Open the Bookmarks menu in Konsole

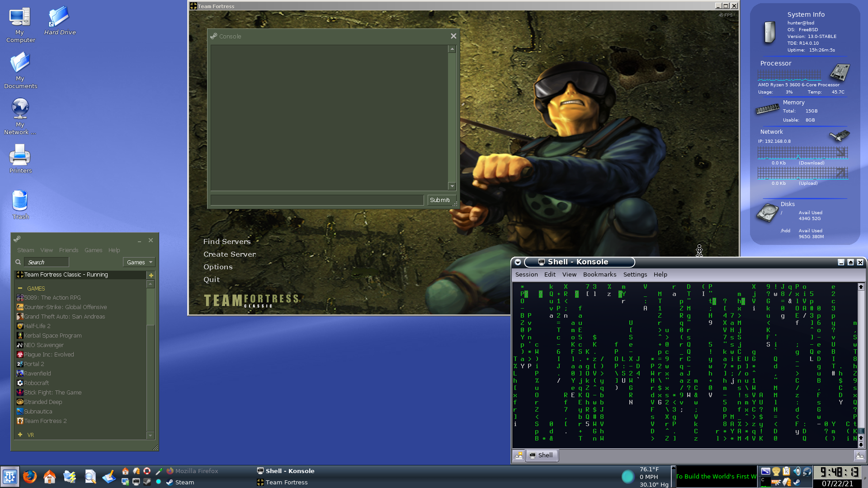(599, 275)
